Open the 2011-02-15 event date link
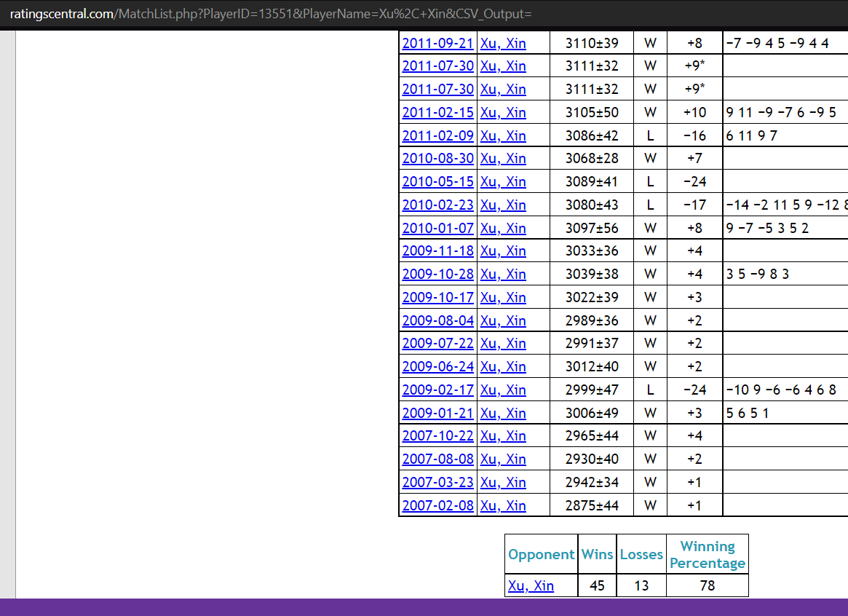 pyautogui.click(x=437, y=112)
